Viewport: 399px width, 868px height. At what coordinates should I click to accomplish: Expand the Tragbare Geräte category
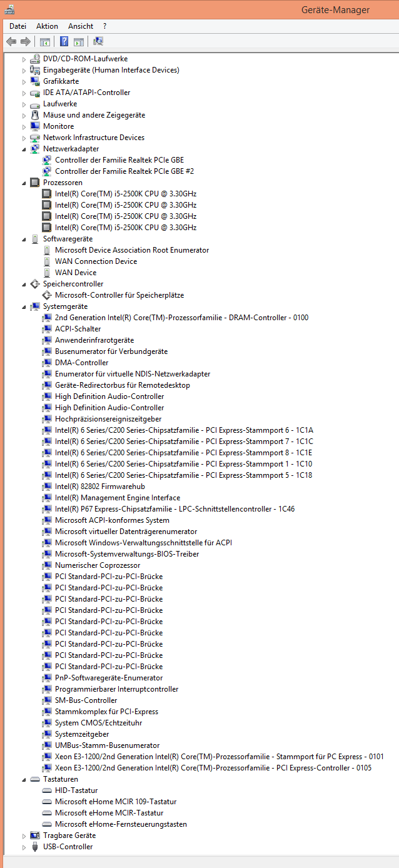pos(24,836)
